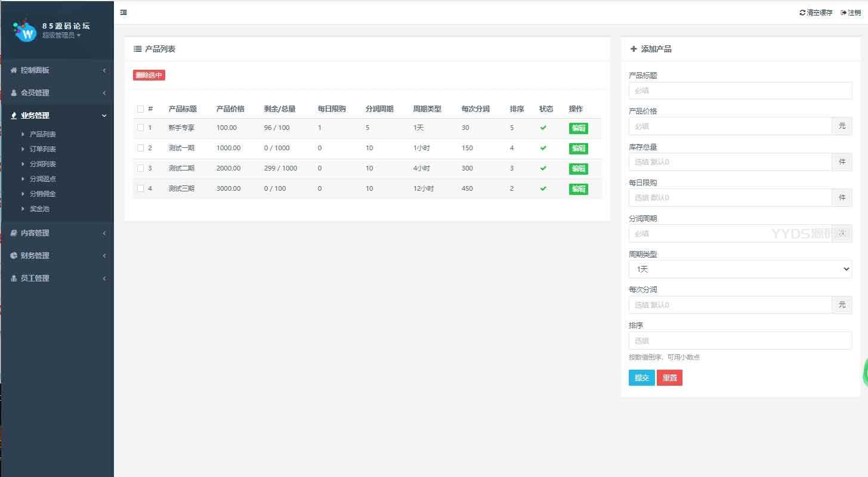Click 编辑 button for 测试三期

coord(578,189)
